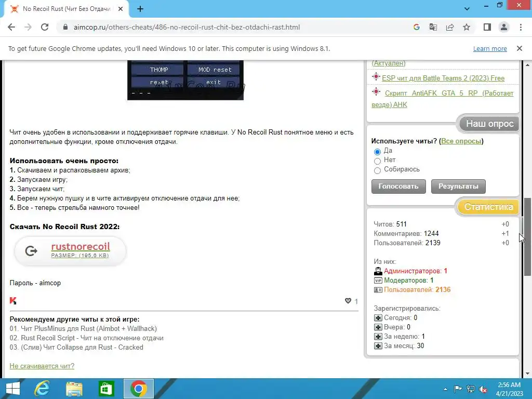Select the 'Да' poll option
The width and height of the screenshot is (532, 399).
377,152
